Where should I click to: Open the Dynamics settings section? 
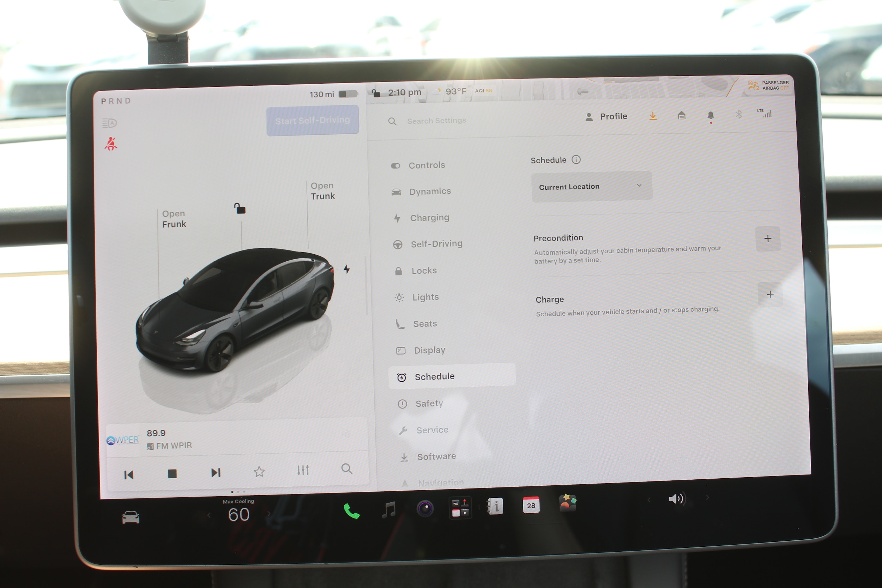[x=421, y=192]
